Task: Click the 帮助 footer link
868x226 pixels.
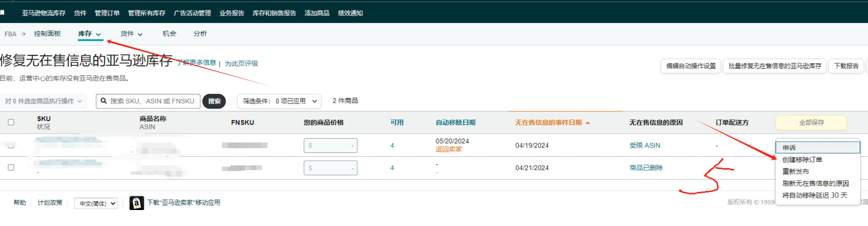Action: coord(20,203)
